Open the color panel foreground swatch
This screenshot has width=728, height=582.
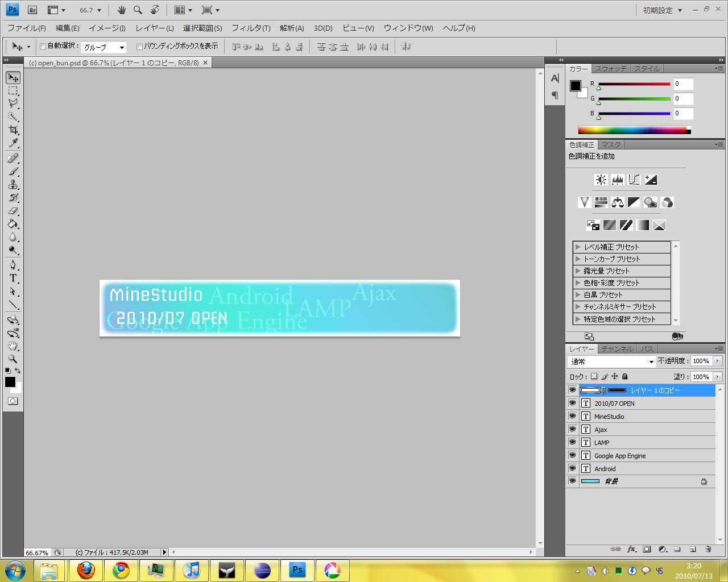tap(576, 86)
